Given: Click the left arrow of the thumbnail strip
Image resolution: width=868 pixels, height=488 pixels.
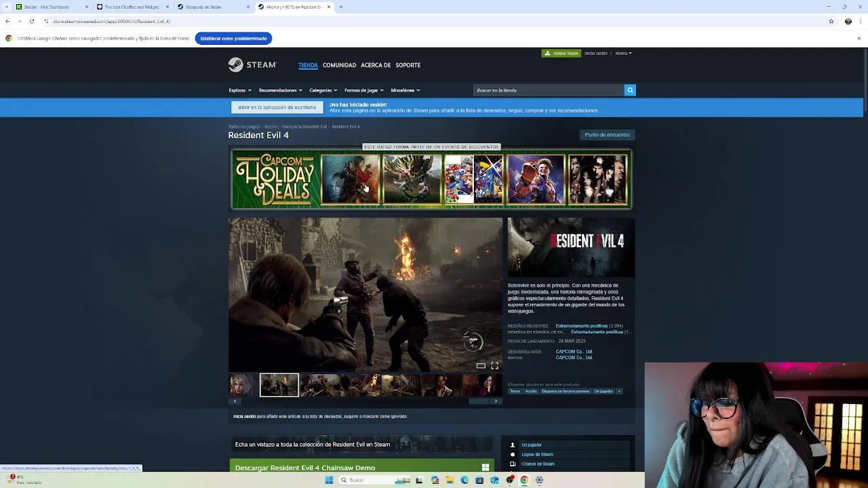Looking at the screenshot, I should tap(235, 401).
